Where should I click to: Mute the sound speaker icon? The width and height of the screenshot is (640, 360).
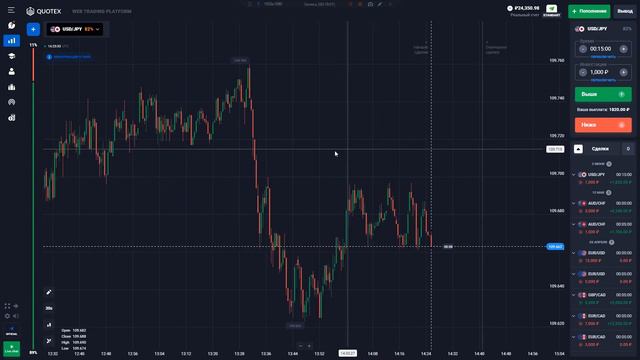coord(16,316)
